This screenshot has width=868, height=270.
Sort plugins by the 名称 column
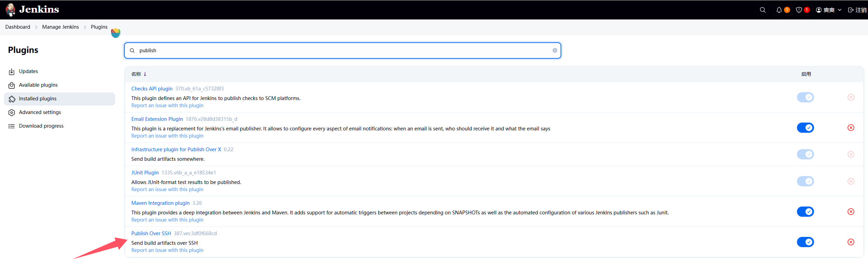click(139, 74)
